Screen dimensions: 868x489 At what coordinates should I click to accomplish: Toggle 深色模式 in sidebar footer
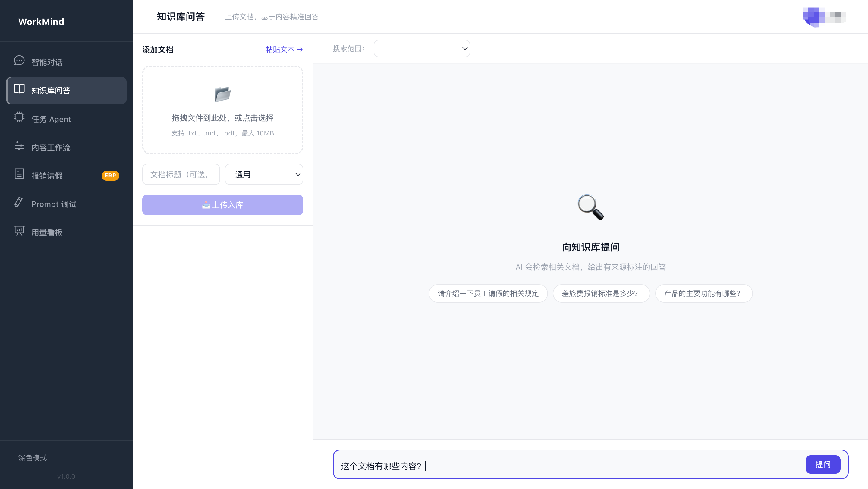32,458
